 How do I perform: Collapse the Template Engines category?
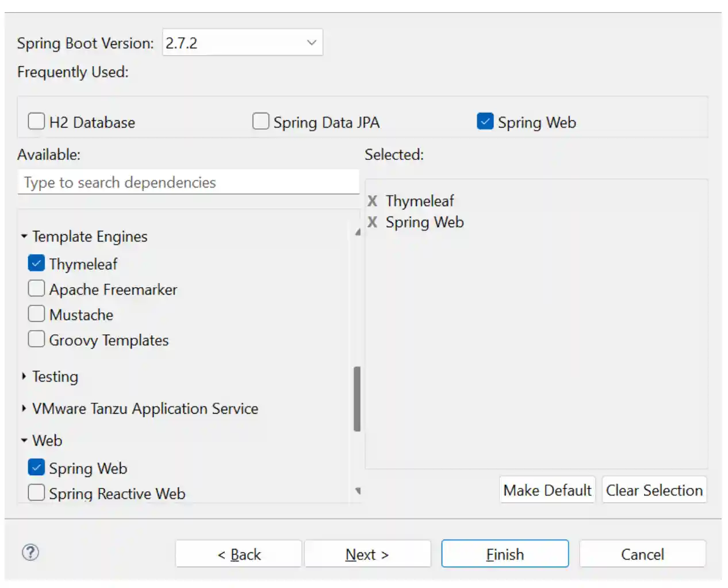(x=24, y=236)
